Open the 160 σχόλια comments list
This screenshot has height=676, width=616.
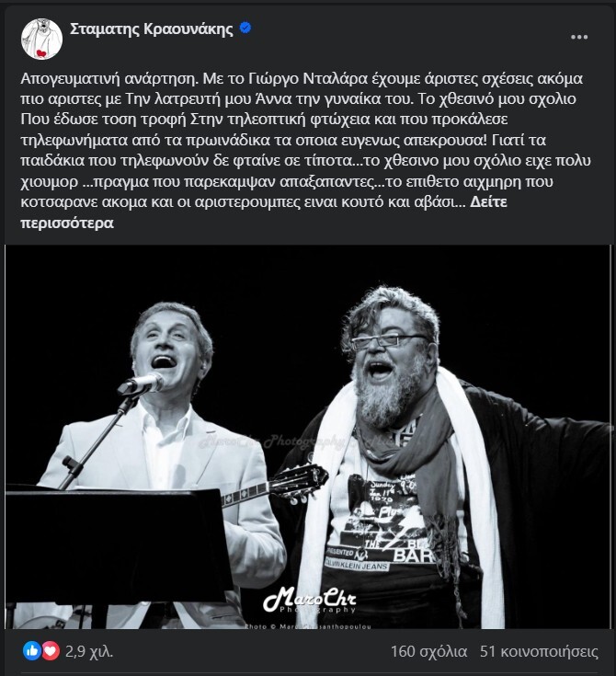428,651
